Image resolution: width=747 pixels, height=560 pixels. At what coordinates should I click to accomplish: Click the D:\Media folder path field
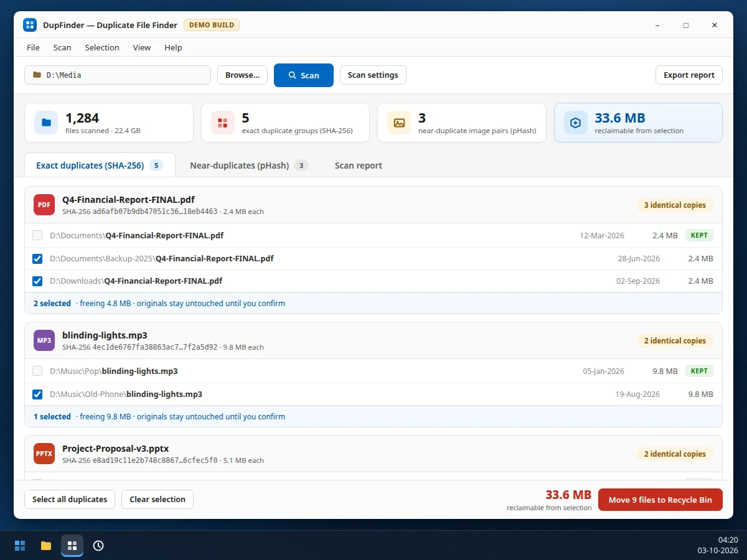(118, 75)
